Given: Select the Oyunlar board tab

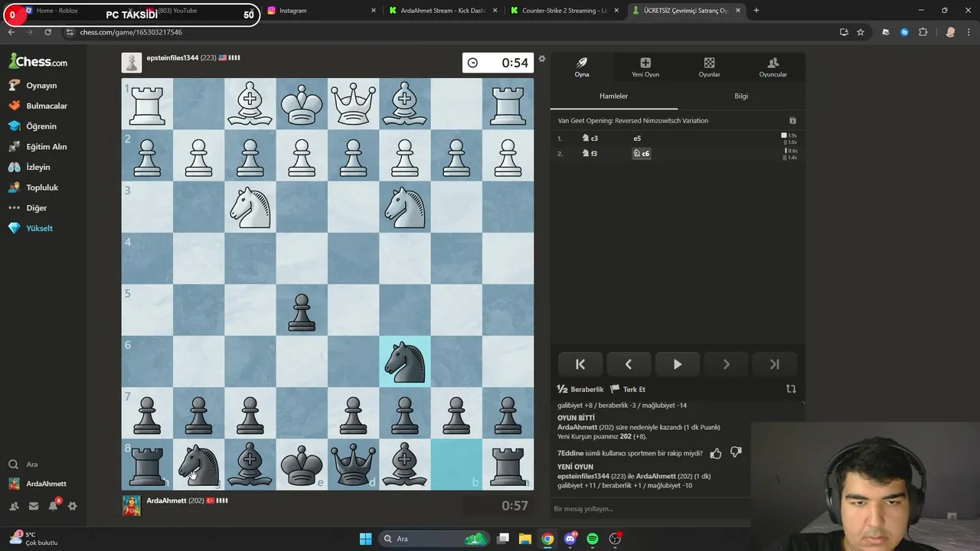Looking at the screenshot, I should 709,67.
